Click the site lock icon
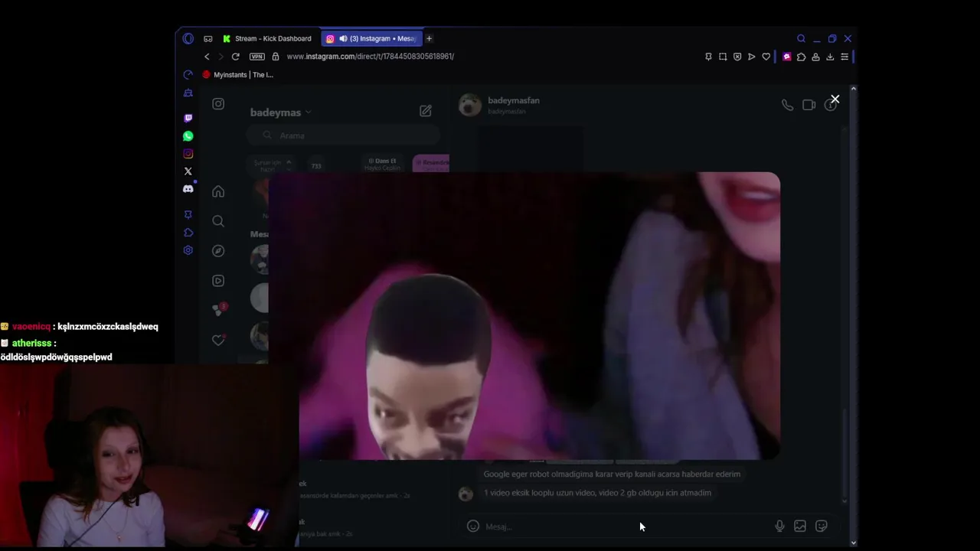Viewport: 980px width, 551px height. coord(276,57)
